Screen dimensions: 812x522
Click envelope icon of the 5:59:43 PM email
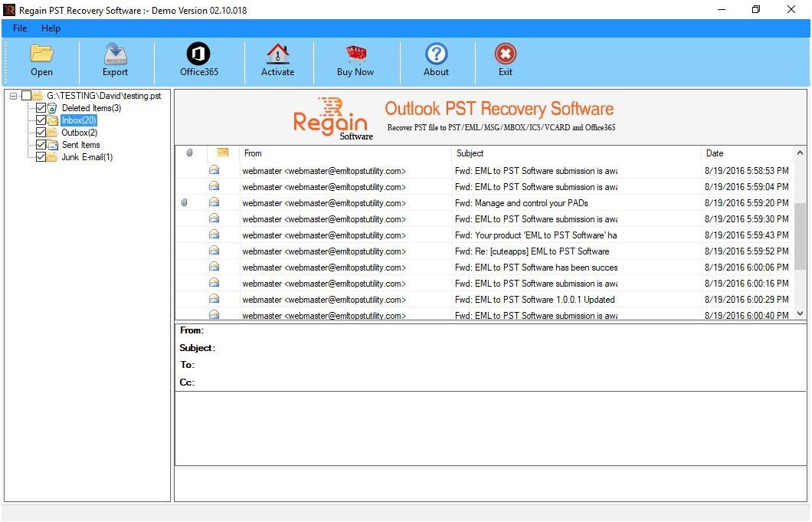[214, 235]
